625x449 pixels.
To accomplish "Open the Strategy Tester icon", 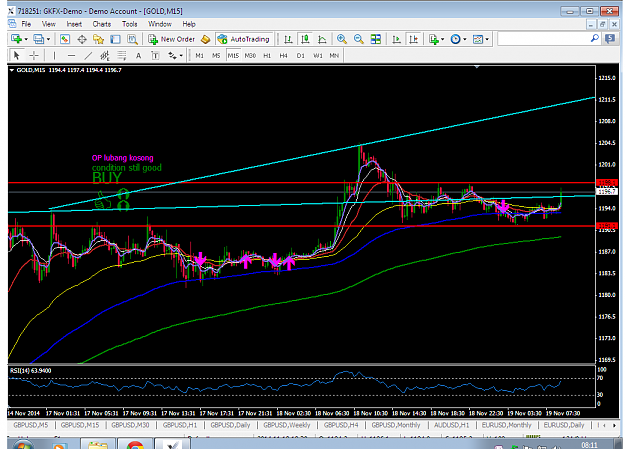I will pos(132,39).
